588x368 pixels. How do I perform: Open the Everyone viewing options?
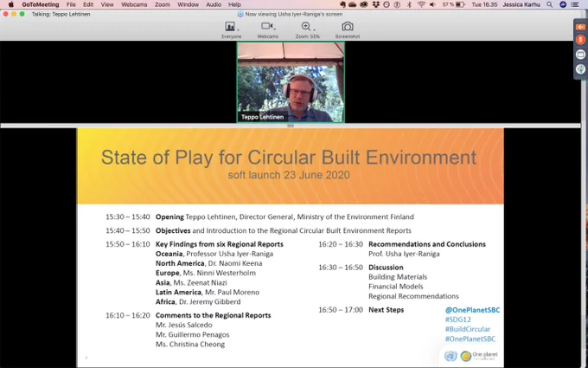tap(232, 30)
